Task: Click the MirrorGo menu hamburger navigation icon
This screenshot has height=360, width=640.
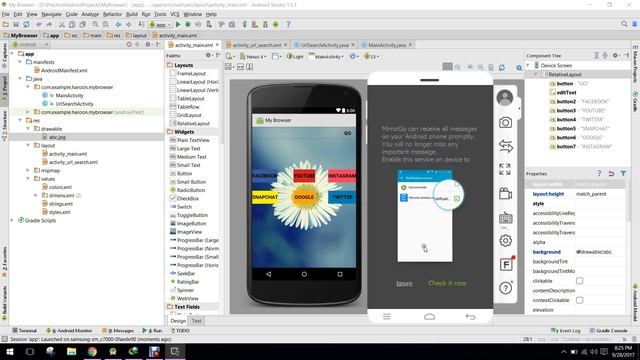Action: 387,316
